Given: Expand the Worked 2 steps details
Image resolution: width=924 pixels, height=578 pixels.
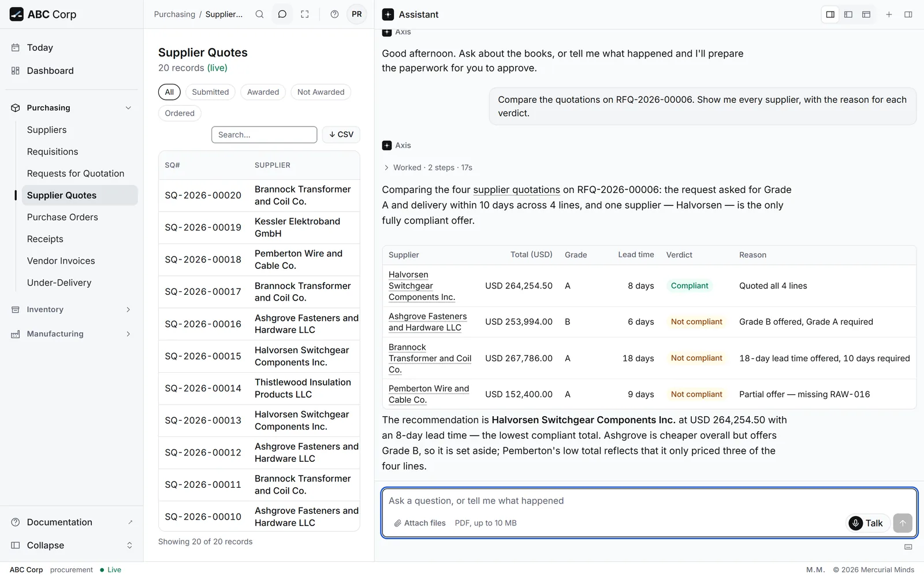Looking at the screenshot, I should 428,168.
